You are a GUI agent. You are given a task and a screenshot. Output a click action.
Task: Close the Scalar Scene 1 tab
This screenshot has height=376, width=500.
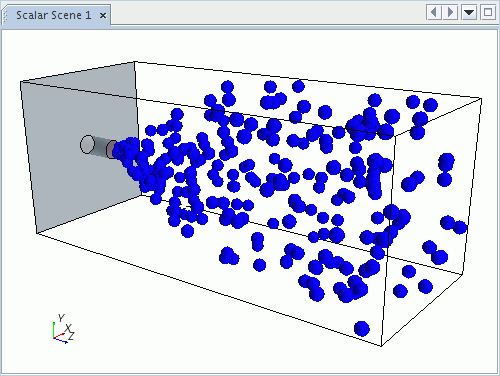pos(103,16)
